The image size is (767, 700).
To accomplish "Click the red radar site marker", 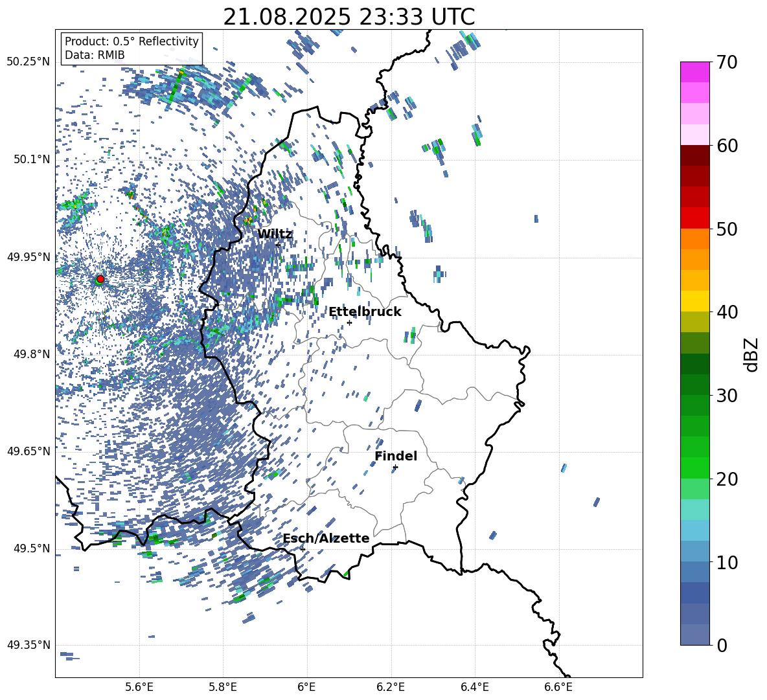I will point(100,279).
